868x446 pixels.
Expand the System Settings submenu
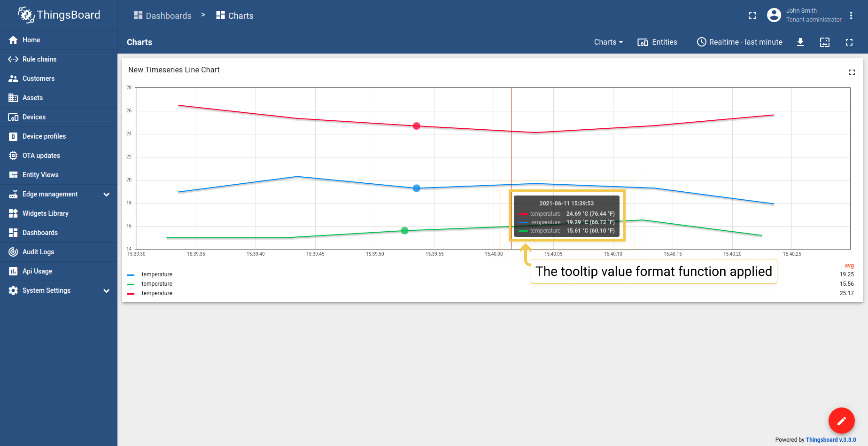(107, 290)
